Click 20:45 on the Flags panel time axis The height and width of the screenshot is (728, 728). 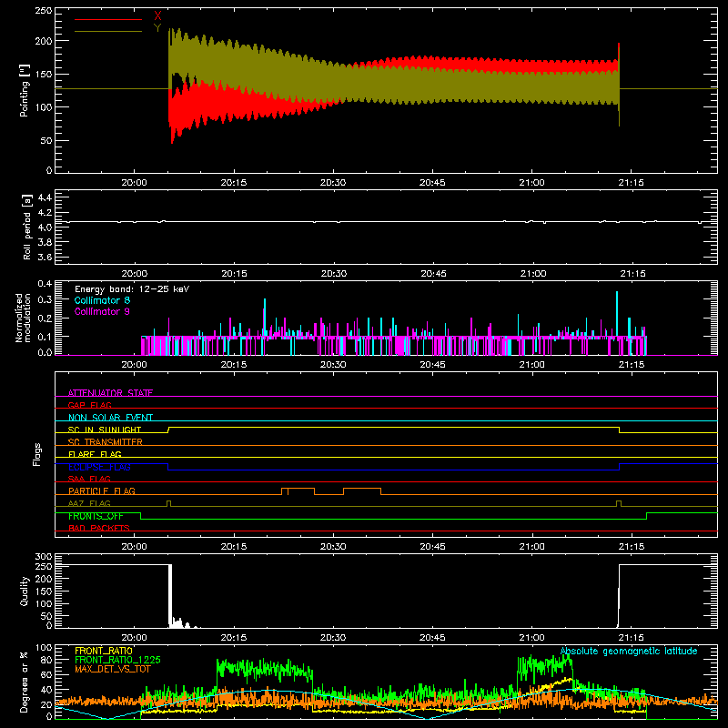[x=433, y=547]
